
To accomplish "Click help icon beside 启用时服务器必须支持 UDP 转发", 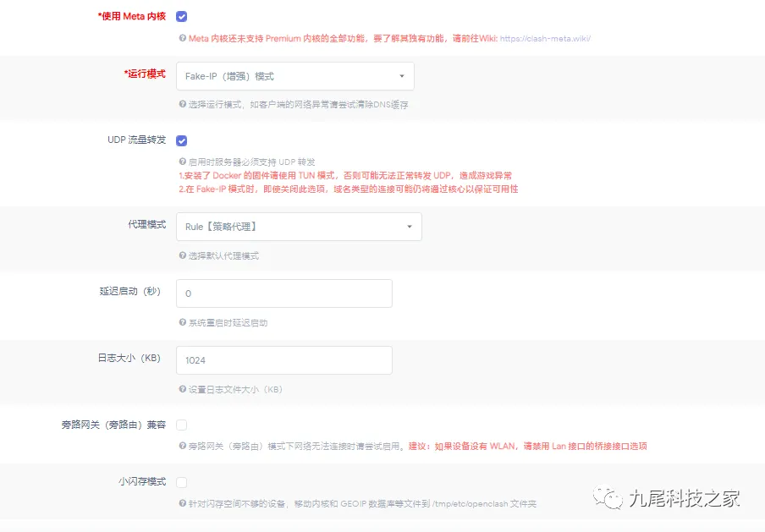I will (182, 162).
